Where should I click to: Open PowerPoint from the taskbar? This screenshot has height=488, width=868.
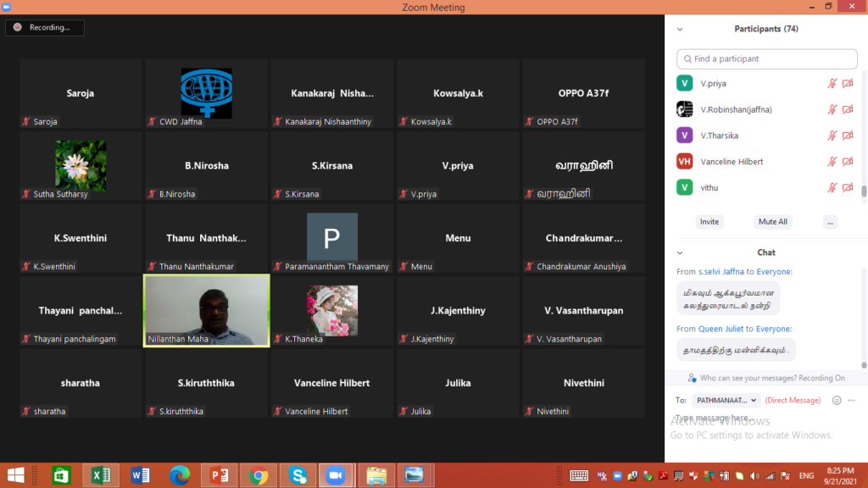point(220,475)
